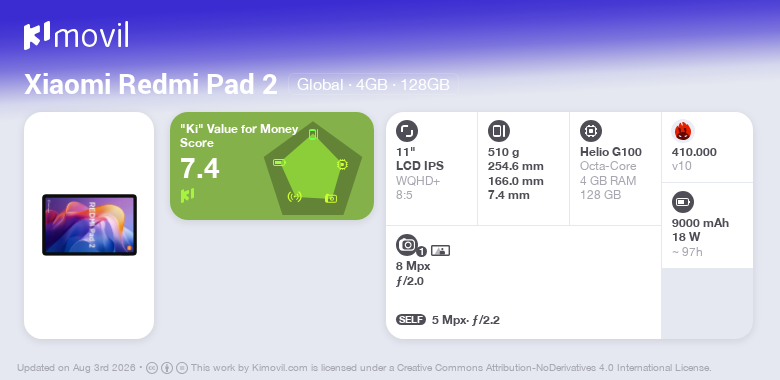Click the Kimovil.com license text in footer

(451, 368)
